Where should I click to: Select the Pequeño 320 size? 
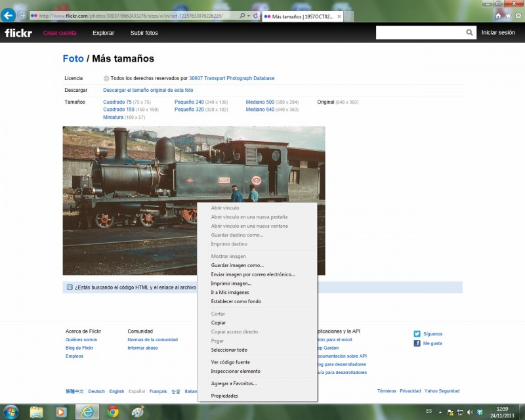189,110
